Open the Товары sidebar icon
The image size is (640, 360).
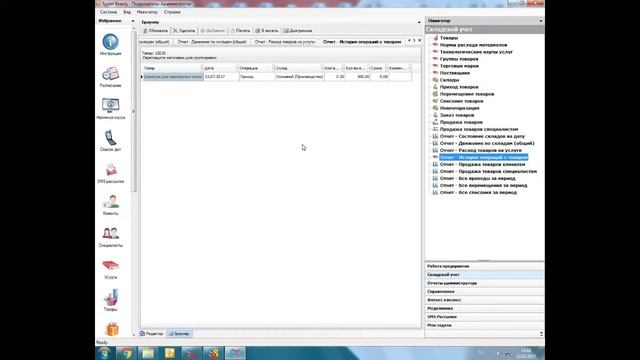[110, 301]
